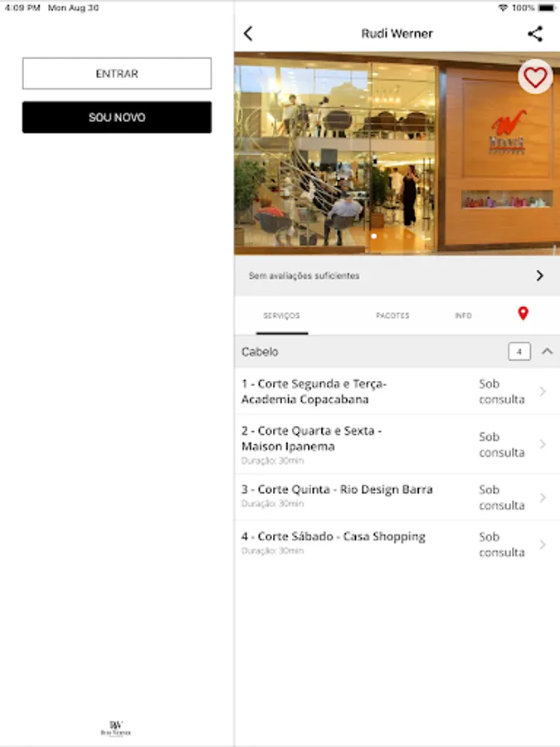This screenshot has height=747, width=560.
Task: Open Corte Sábado Casa Shopping
Action: (x=397, y=544)
